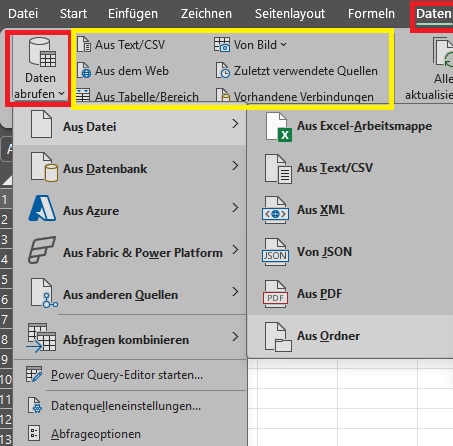Choose Aus PDF menu entry

coord(350,294)
